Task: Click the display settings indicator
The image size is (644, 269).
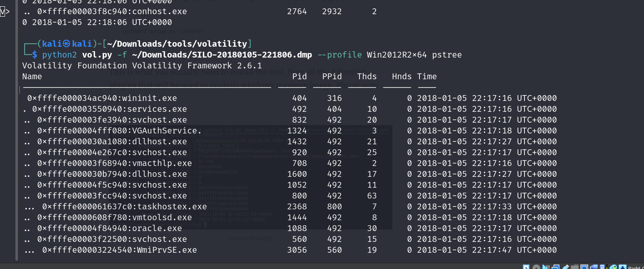Action: 584,267
